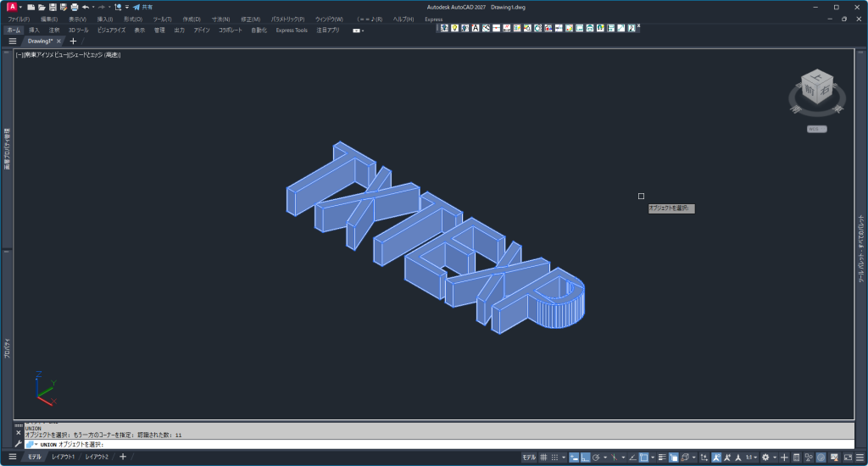Open the 作成(D) menu
Viewport: 868px width, 466px height.
click(192, 19)
